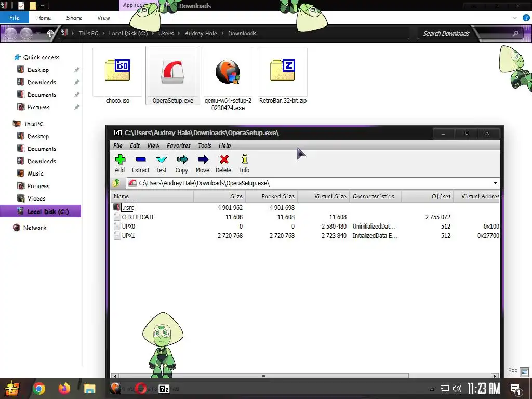Select qemu-w64-setup-20230424.exe file
The width and height of the screenshot is (532, 399).
228,79
